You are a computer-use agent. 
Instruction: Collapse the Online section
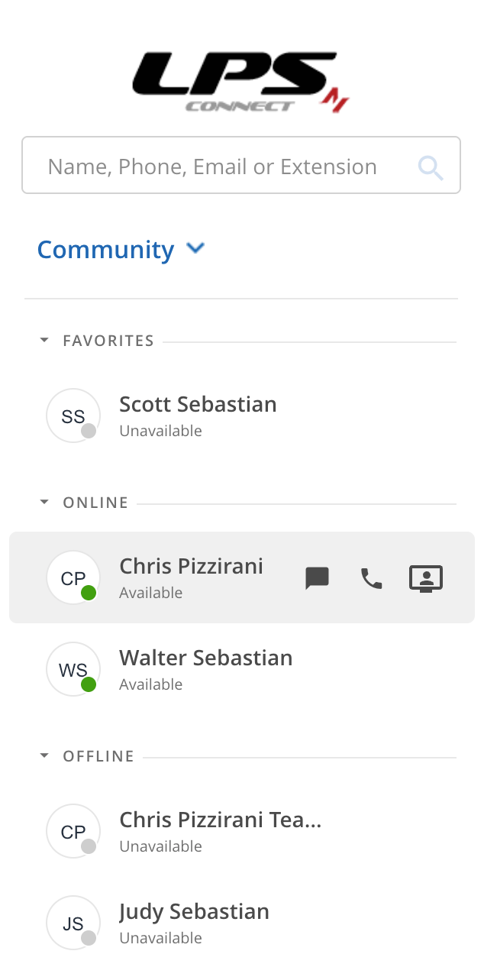(44, 503)
